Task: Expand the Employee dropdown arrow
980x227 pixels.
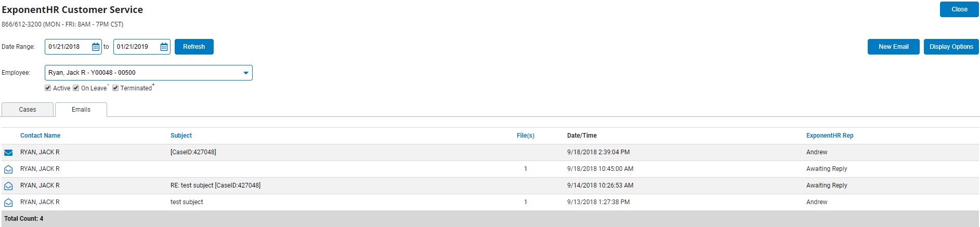Action: tap(246, 73)
